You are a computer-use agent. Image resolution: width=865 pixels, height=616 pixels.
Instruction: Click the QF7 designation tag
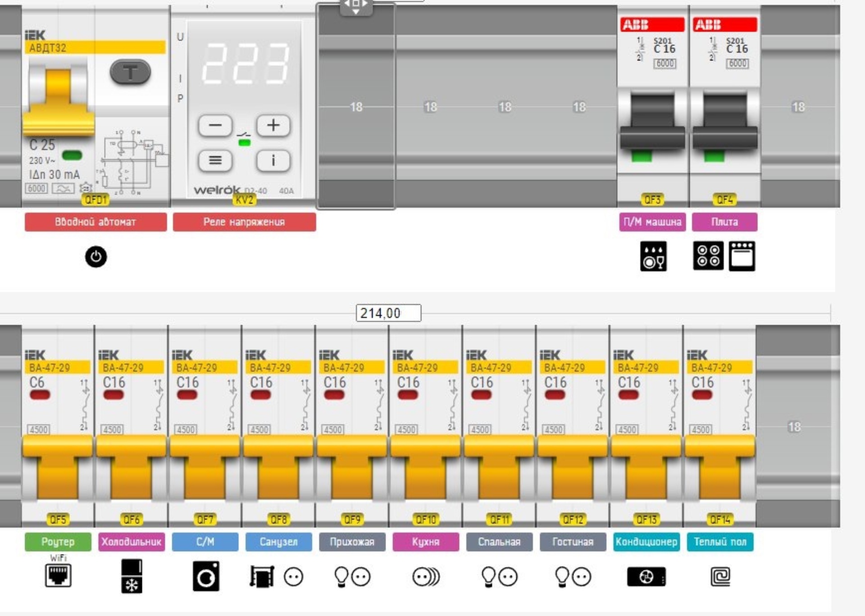(x=205, y=520)
